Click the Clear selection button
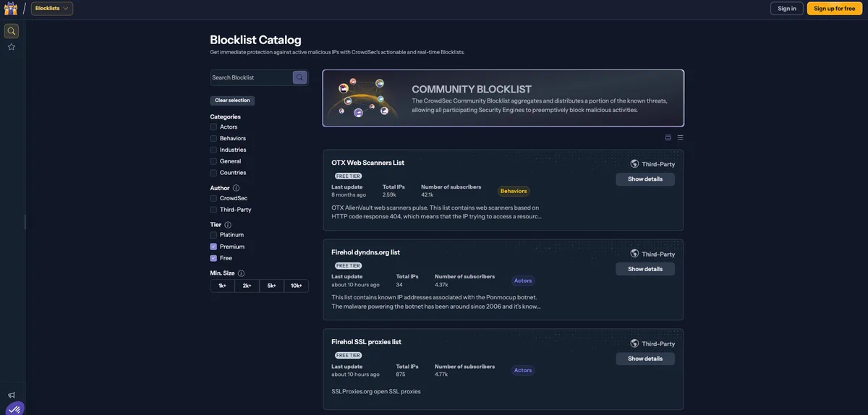Image resolution: width=868 pixels, height=415 pixels. point(232,100)
